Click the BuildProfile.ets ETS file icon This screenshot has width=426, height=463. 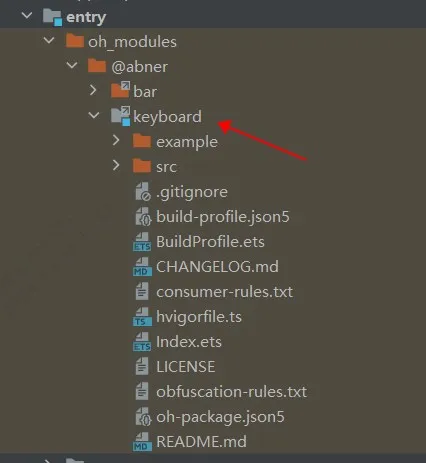[x=142, y=242]
